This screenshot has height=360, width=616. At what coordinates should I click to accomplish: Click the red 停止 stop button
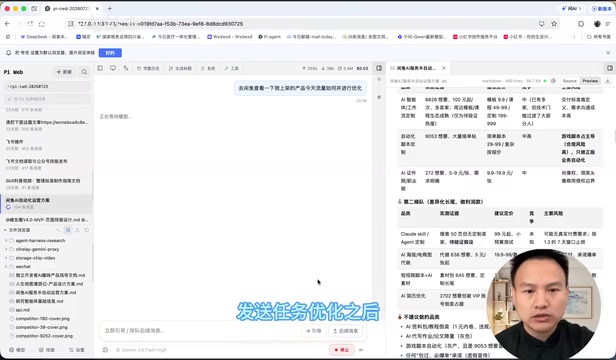341,350
